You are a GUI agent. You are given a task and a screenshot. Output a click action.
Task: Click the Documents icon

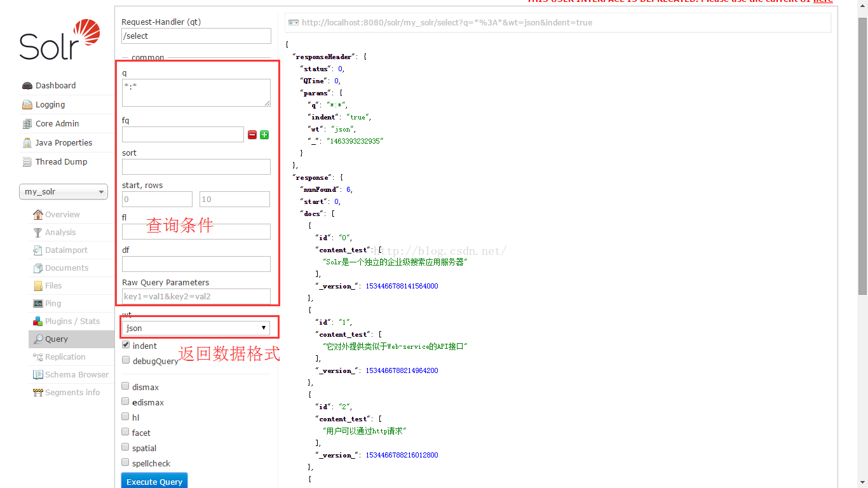(x=38, y=268)
